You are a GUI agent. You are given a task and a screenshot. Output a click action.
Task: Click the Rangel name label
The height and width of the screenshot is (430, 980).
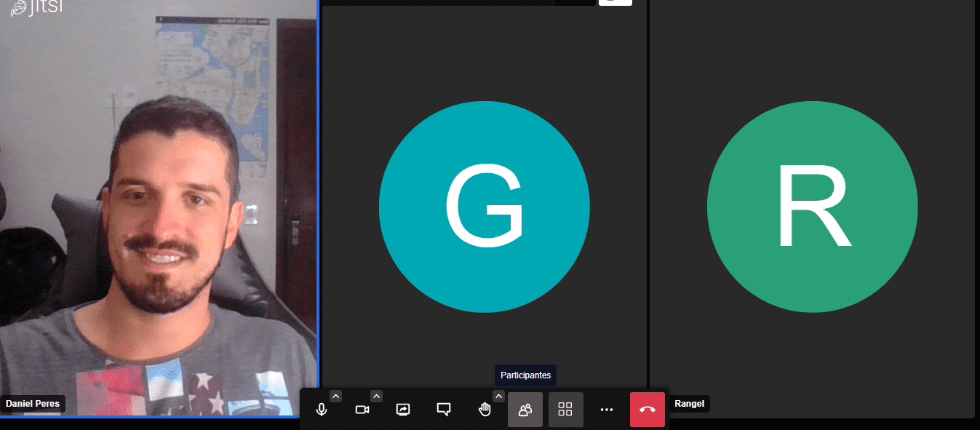click(x=688, y=403)
